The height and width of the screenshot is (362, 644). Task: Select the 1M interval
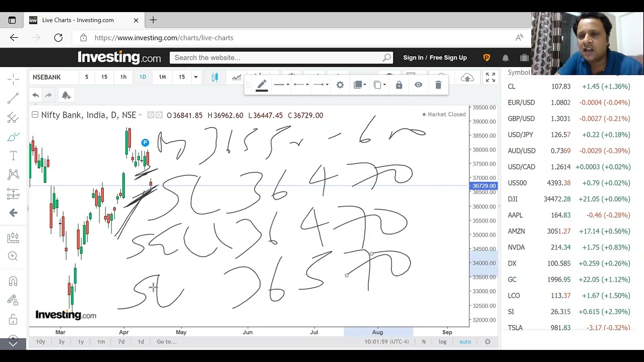162,77
